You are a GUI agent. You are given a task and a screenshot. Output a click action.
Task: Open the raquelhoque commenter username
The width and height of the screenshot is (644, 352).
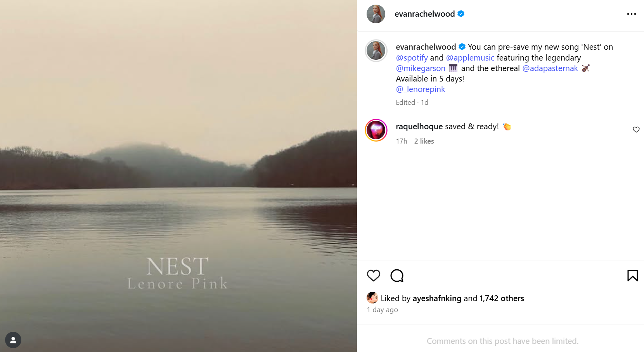pos(419,127)
